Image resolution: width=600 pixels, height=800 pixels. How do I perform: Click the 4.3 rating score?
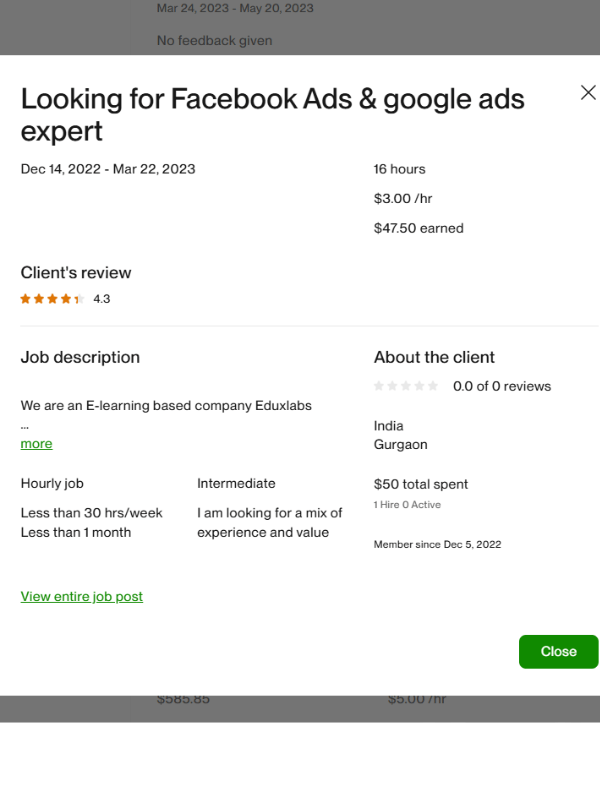coord(102,299)
